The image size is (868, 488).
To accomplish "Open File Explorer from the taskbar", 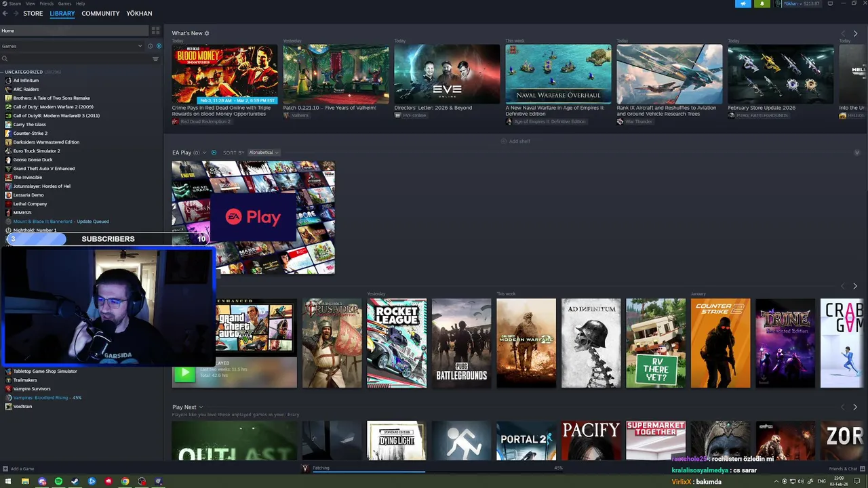I will [25, 481].
